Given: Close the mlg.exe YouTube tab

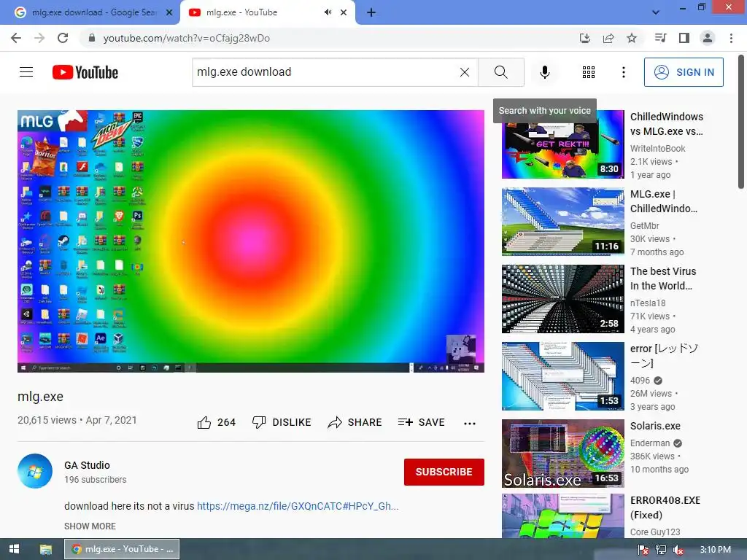Looking at the screenshot, I should click(x=344, y=12).
